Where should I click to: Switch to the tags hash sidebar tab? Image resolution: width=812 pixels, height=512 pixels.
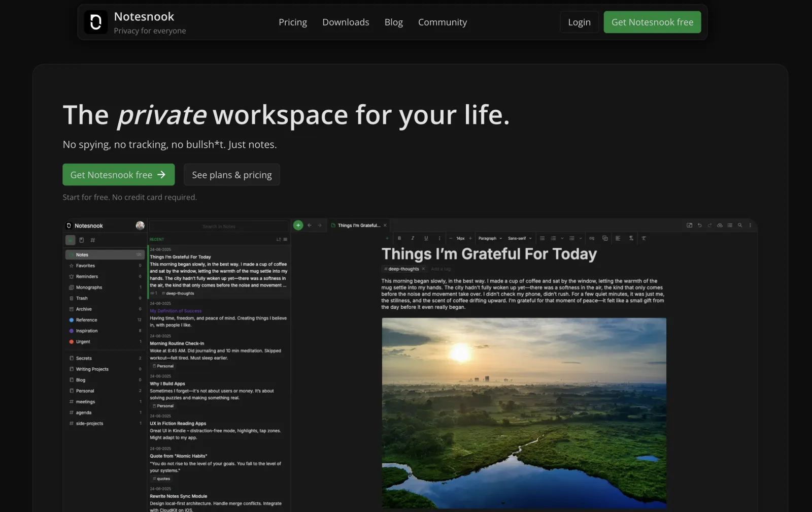pyautogui.click(x=93, y=240)
